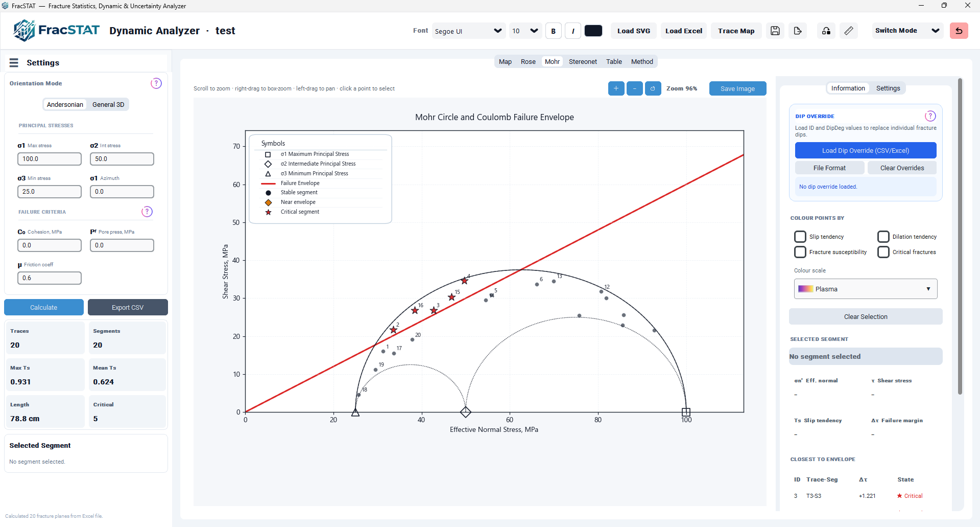Click the unlock/lock icon in toolbar
980x527 pixels.
tap(826, 31)
